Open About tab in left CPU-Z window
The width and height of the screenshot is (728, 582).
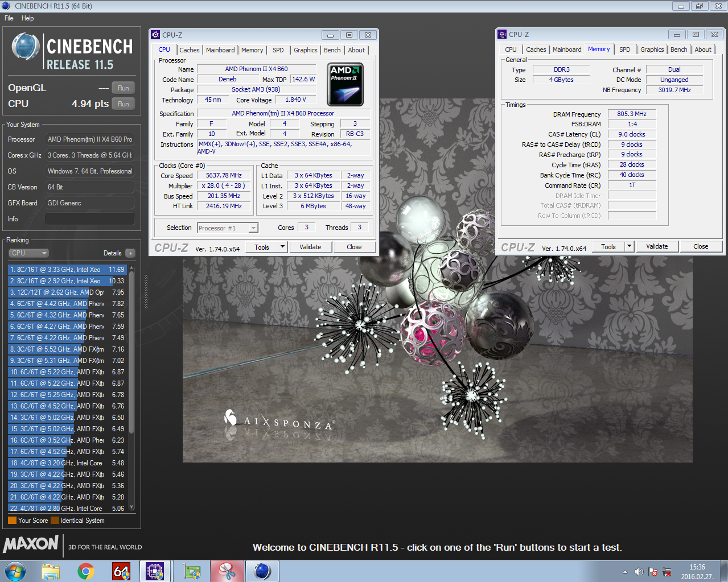(356, 50)
